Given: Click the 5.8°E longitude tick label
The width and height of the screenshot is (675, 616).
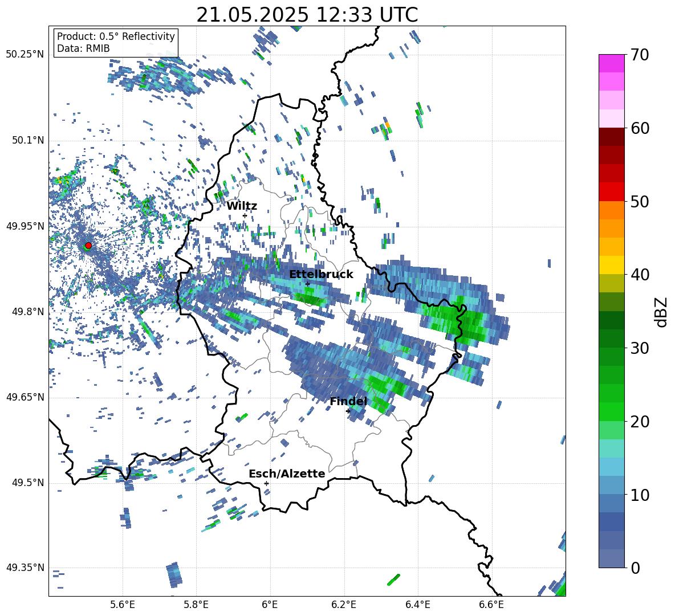Looking at the screenshot, I should point(196,605).
